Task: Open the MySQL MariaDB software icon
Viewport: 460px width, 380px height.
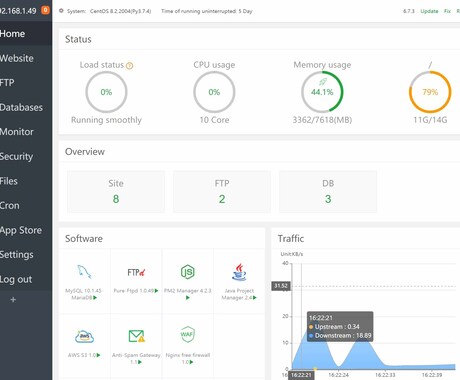Action: [x=84, y=272]
